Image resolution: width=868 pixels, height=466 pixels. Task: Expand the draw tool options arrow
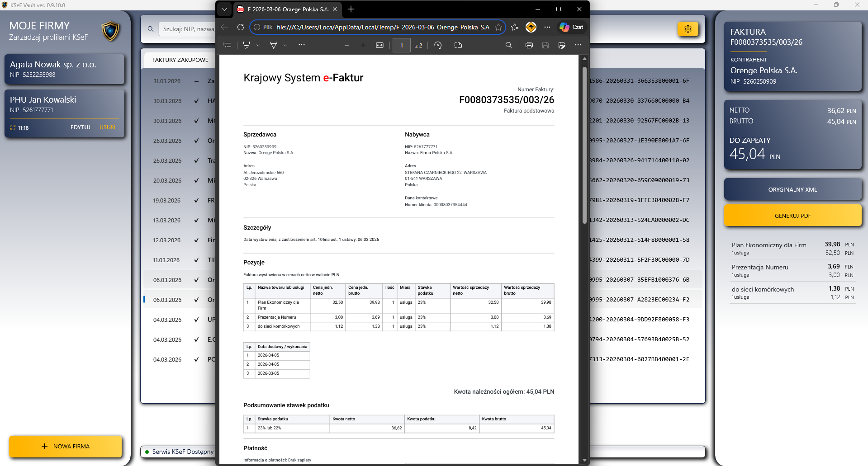tap(285, 45)
